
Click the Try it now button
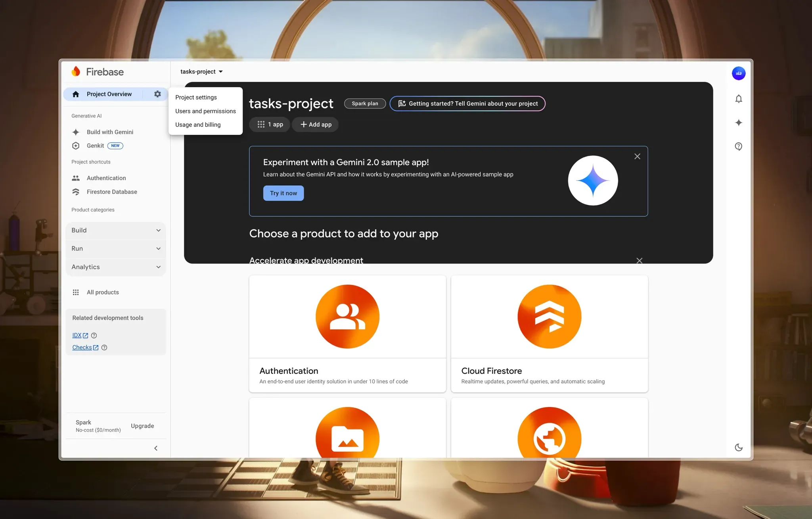283,193
